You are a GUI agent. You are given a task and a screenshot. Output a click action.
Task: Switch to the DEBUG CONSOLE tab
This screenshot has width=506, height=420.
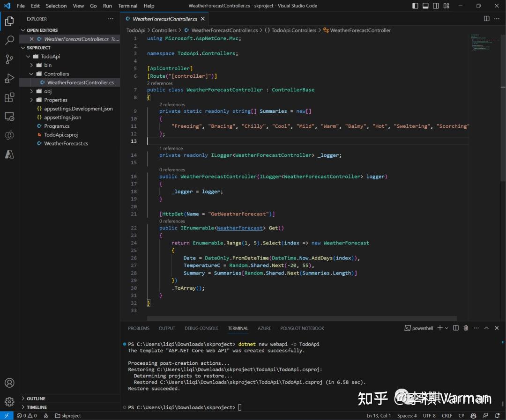[201, 328]
